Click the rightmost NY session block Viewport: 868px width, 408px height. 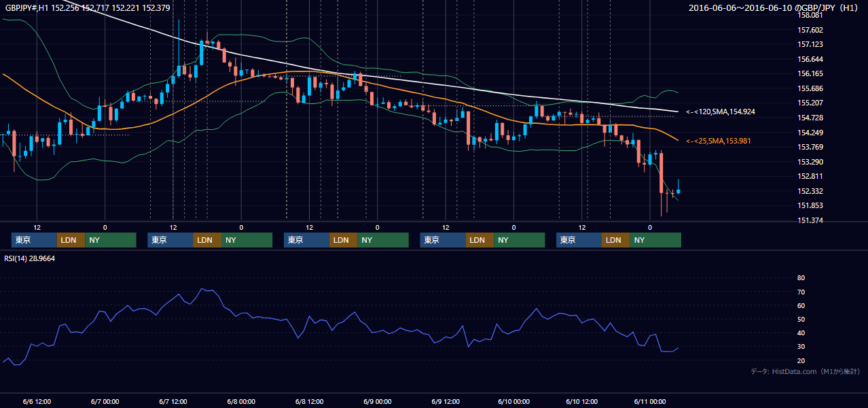point(655,240)
